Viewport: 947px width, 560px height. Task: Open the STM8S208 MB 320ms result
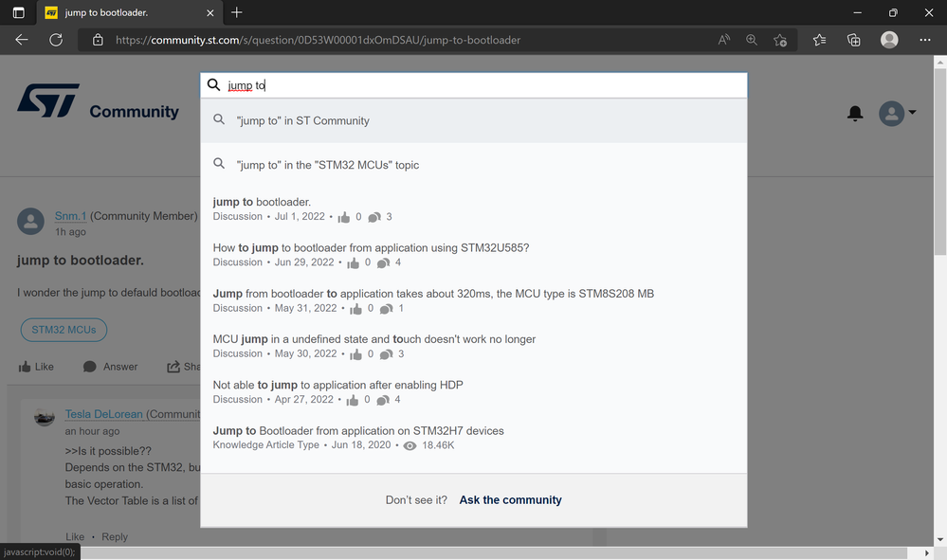click(433, 294)
